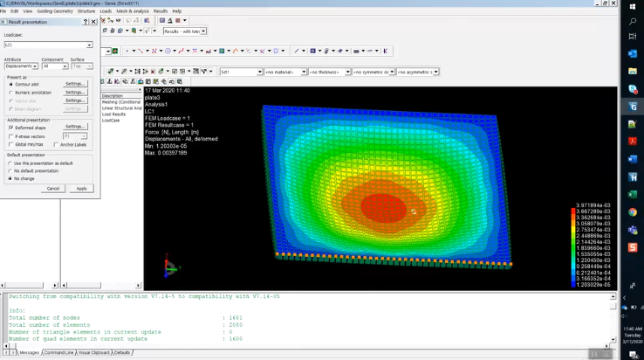Switch to the Command Line tab
The image size is (644, 360).
tap(58, 353)
